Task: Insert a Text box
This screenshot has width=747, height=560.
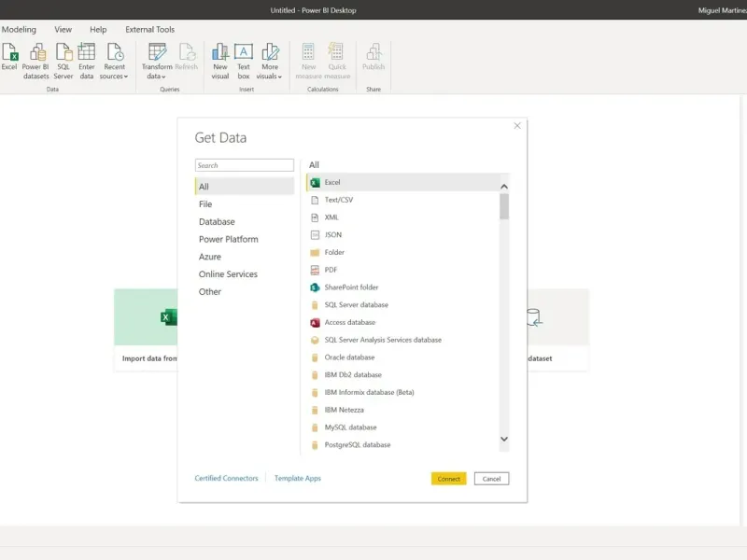Action: click(244, 61)
